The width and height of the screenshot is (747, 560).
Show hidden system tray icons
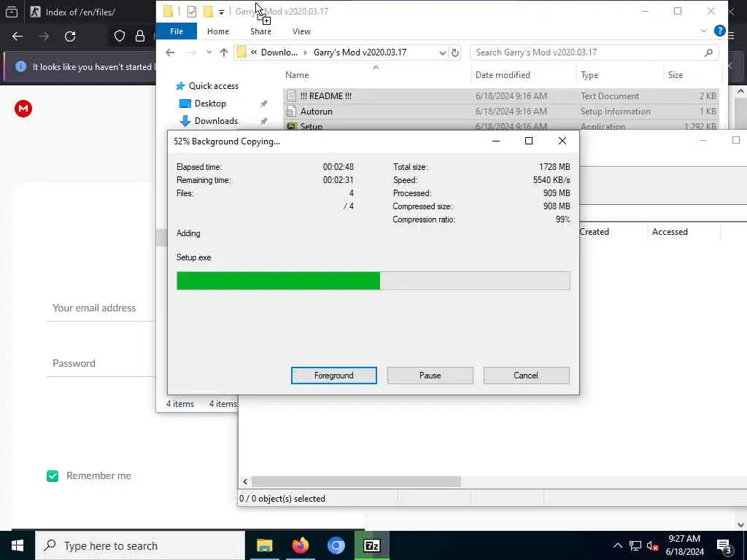[617, 545]
